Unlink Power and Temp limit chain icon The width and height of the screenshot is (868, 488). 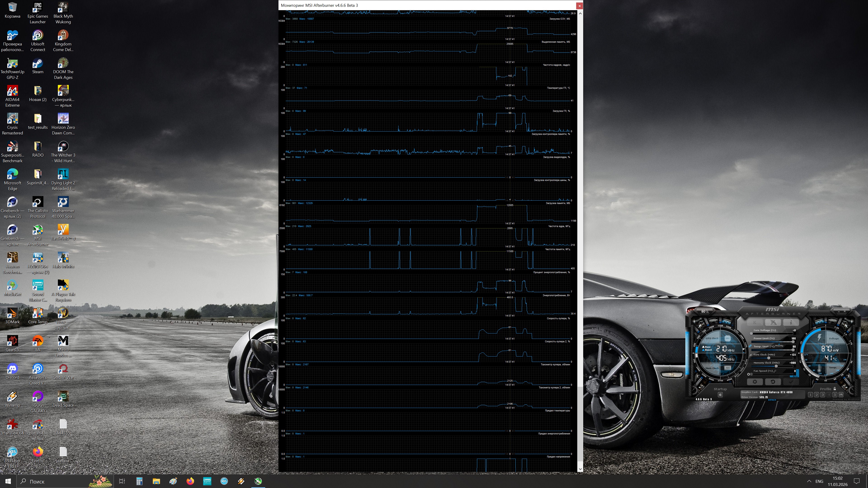[750, 346]
